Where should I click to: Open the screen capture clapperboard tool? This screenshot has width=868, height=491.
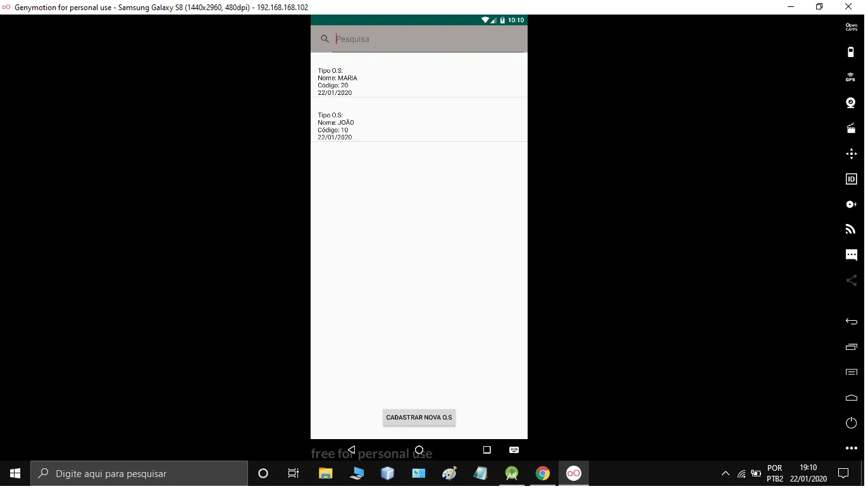(x=850, y=128)
